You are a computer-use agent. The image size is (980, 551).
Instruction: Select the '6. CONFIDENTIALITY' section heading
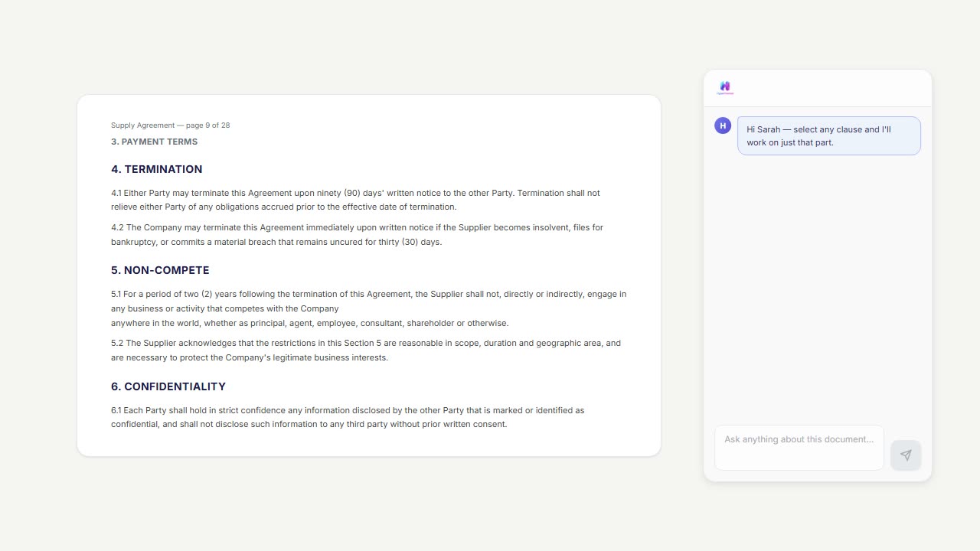pyautogui.click(x=168, y=386)
